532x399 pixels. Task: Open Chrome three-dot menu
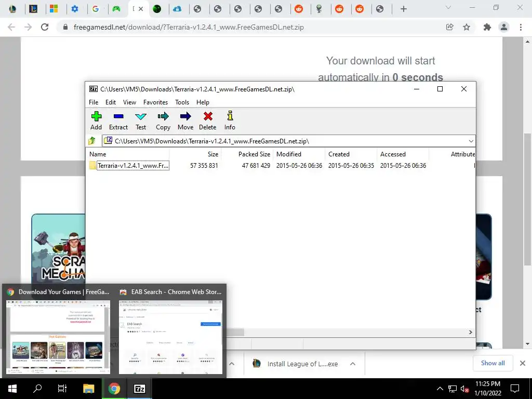(x=521, y=27)
